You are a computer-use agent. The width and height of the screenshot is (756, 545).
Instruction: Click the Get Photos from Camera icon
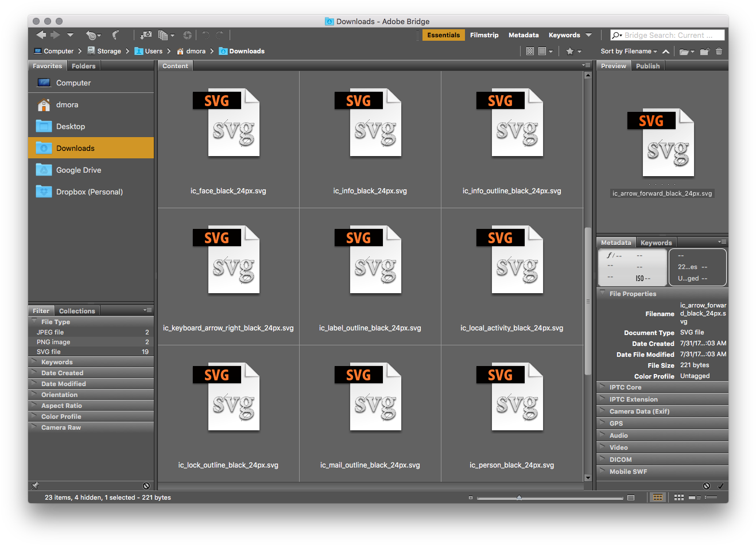(146, 35)
